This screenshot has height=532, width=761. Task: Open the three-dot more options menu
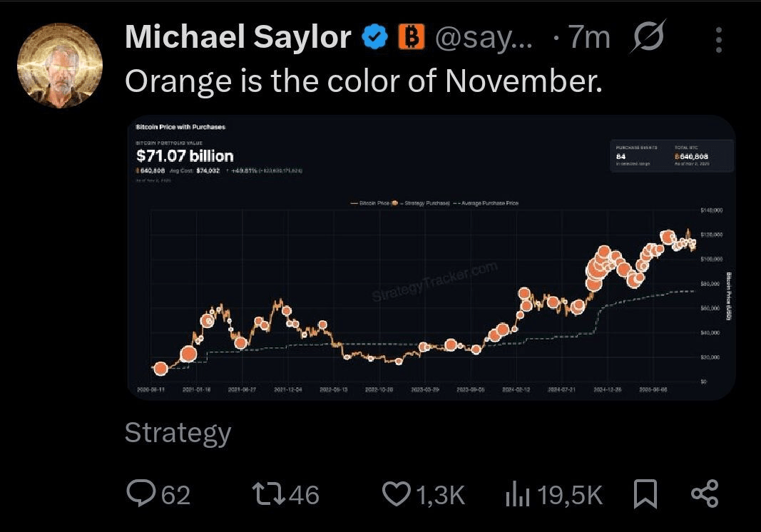(x=719, y=40)
